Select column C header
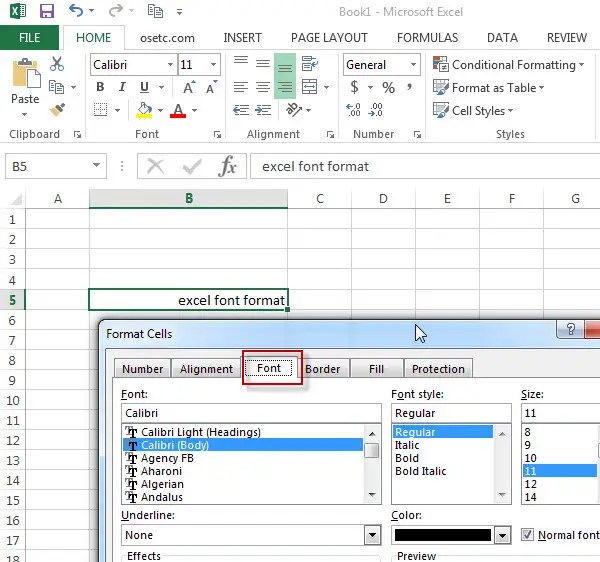This screenshot has height=562, width=600. 320,199
